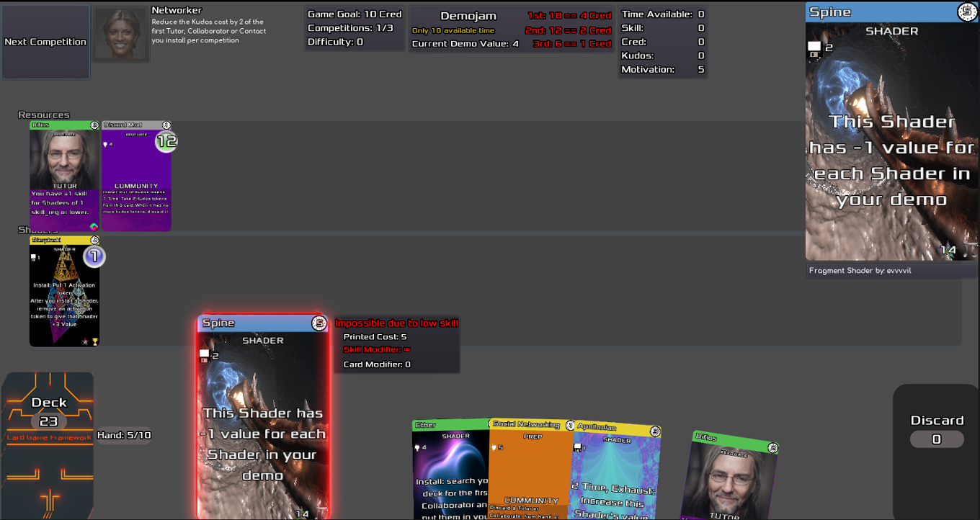Select the Ether shader card in hand

(451, 470)
